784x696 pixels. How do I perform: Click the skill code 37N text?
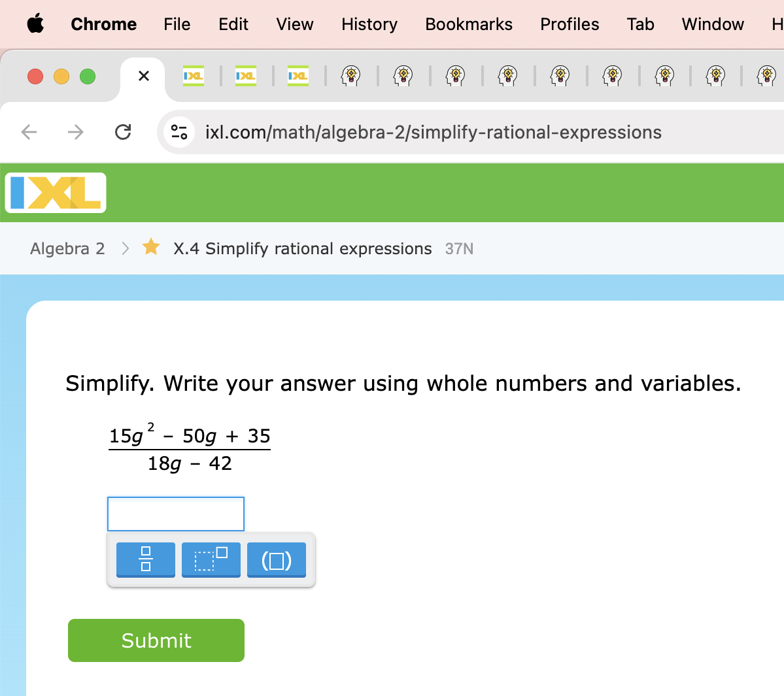click(x=459, y=249)
